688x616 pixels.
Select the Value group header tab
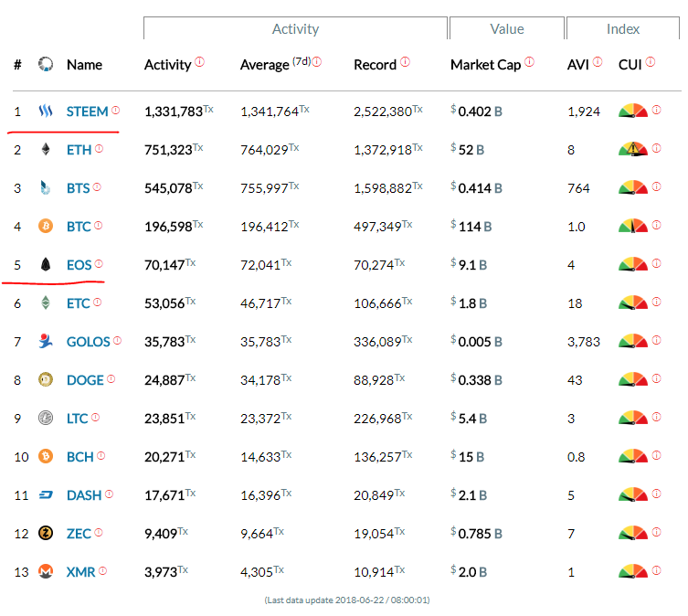pyautogui.click(x=506, y=29)
